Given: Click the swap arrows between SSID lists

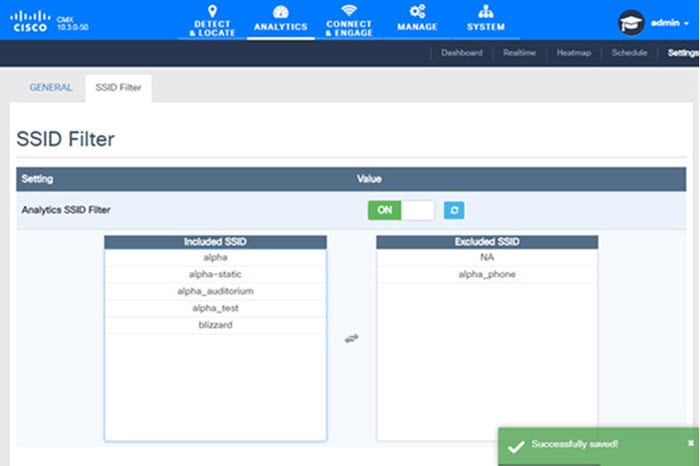Looking at the screenshot, I should 351,338.
